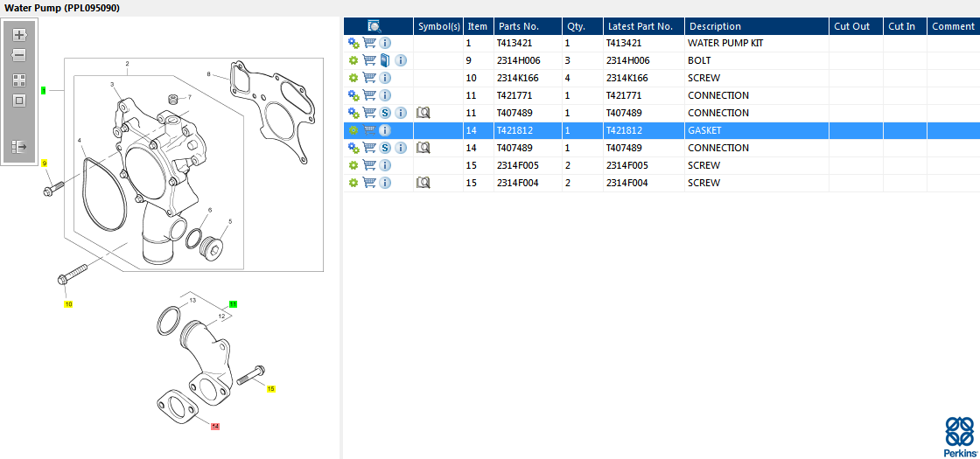This screenshot has width=980, height=459.
Task: Add item 11 T407489 connection to cart
Action: coord(369,113)
